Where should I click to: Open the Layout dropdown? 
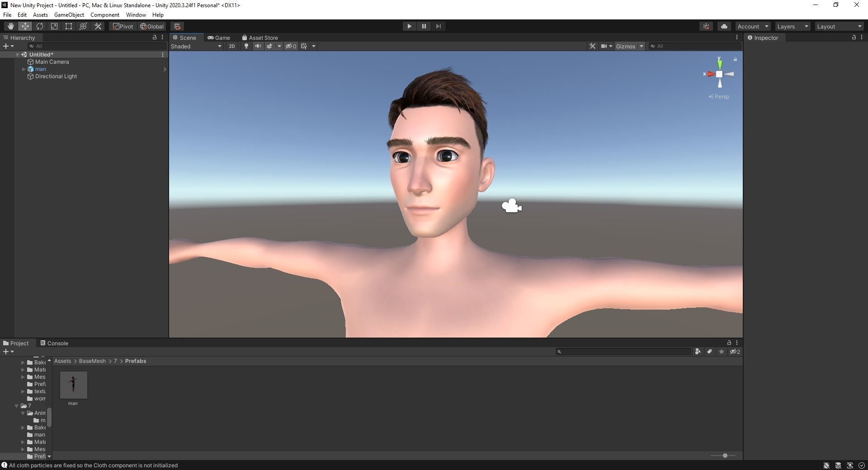(839, 26)
